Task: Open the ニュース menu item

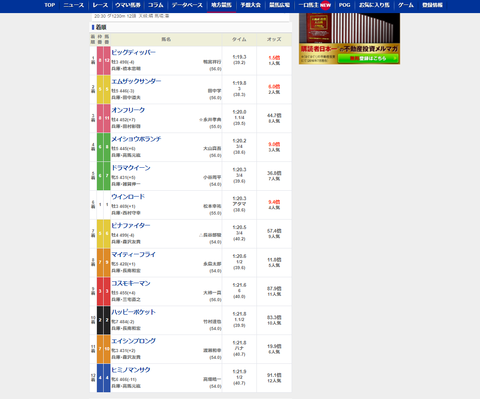Action: pyautogui.click(x=74, y=5)
